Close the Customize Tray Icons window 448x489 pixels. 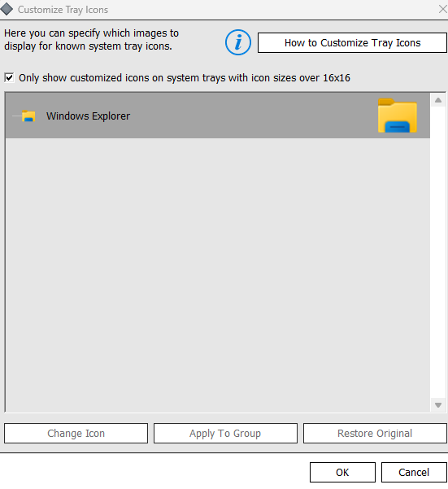point(442,9)
